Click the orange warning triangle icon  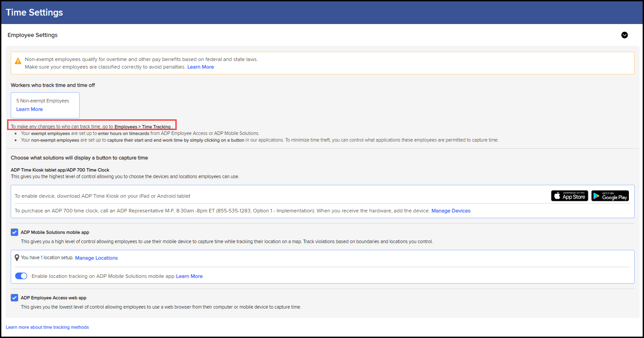(x=18, y=61)
